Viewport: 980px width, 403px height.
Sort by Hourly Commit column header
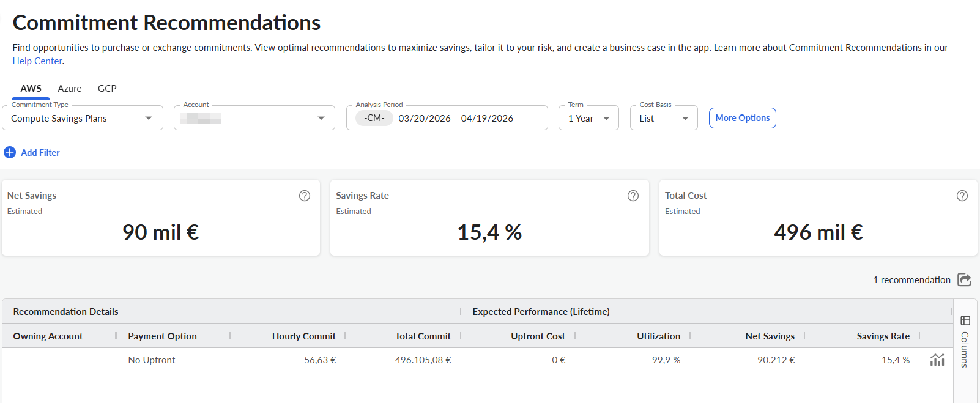pyautogui.click(x=304, y=336)
